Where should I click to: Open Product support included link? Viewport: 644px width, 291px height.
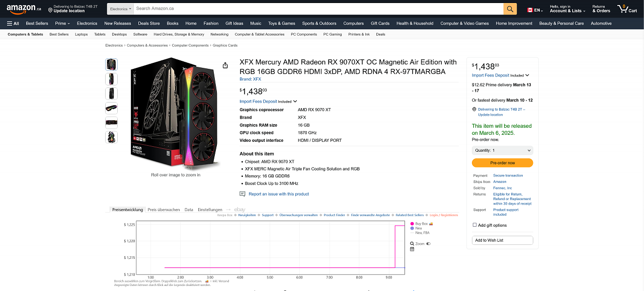[506, 212]
